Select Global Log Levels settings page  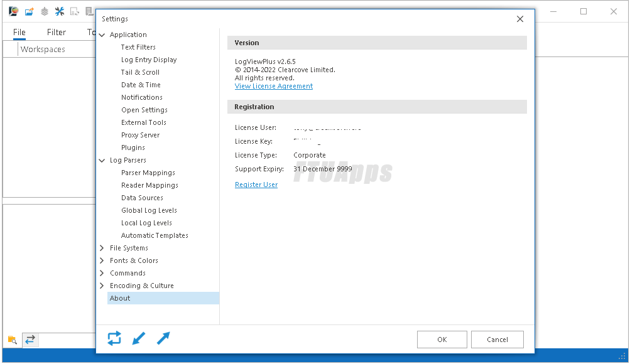click(x=149, y=210)
